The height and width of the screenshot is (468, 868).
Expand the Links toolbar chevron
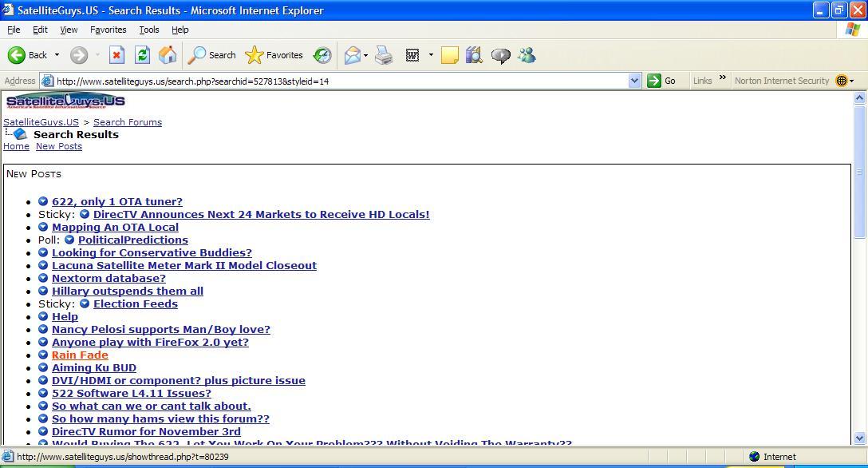coord(723,77)
